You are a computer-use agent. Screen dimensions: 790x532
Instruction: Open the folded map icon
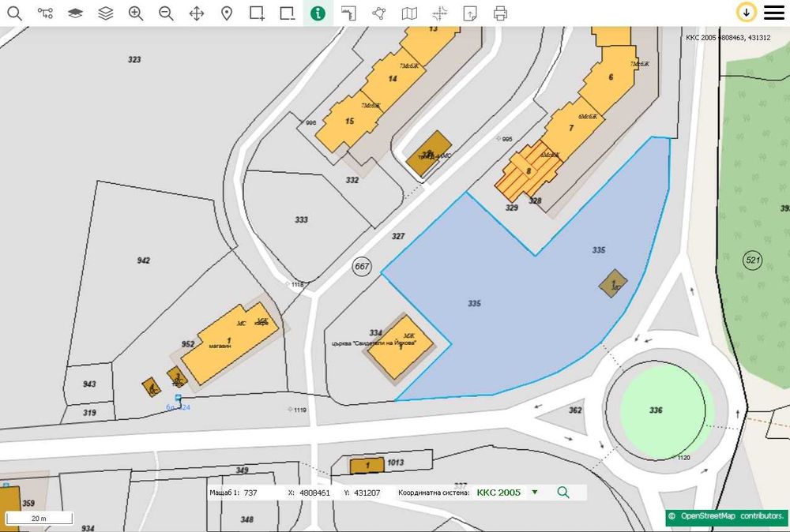(x=409, y=13)
